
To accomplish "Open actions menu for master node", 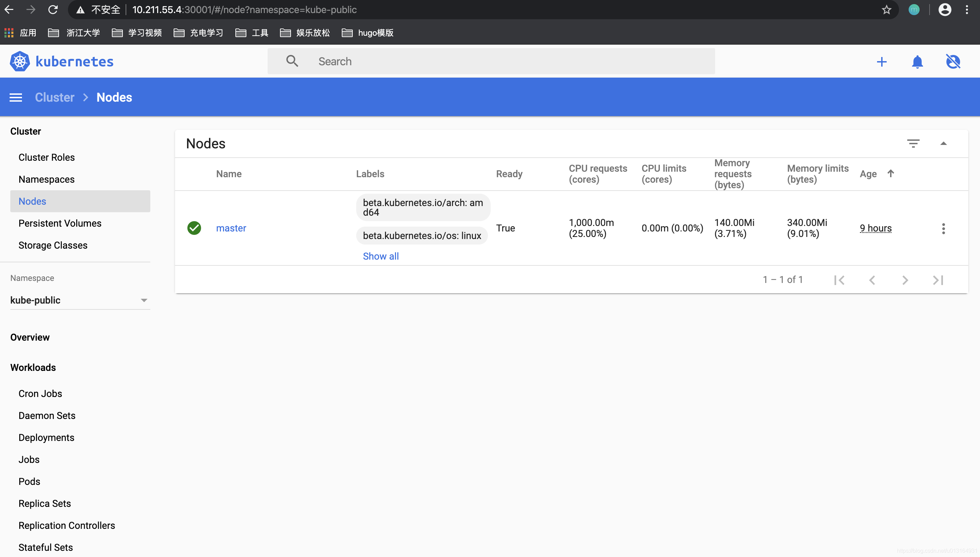I will point(943,228).
